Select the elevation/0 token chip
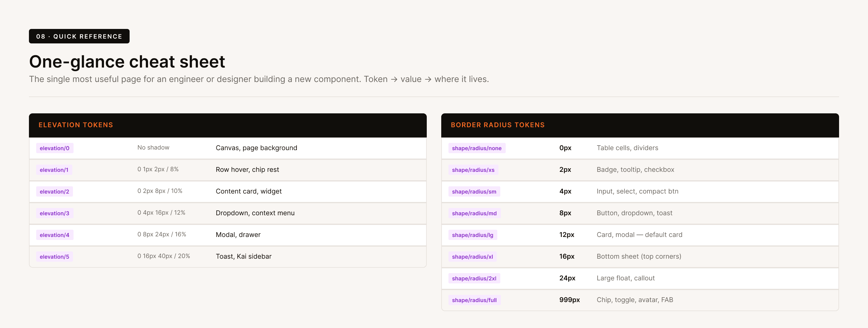This screenshot has width=868, height=328. click(x=55, y=148)
